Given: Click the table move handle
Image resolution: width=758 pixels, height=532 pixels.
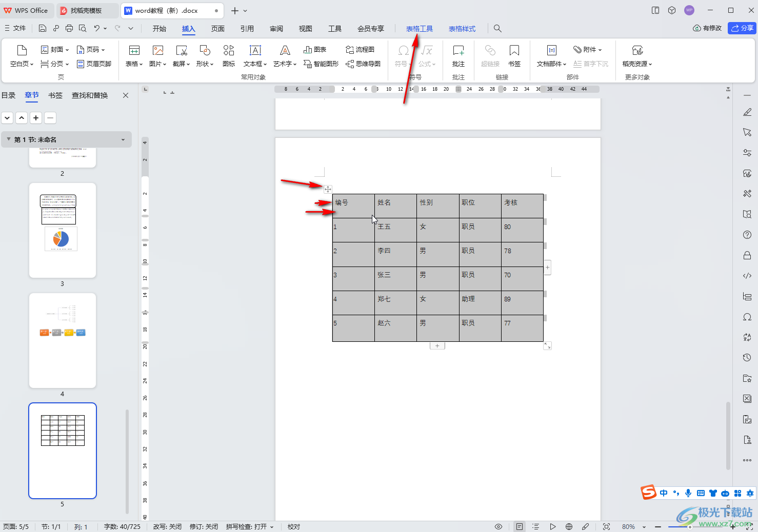Looking at the screenshot, I should coord(328,189).
